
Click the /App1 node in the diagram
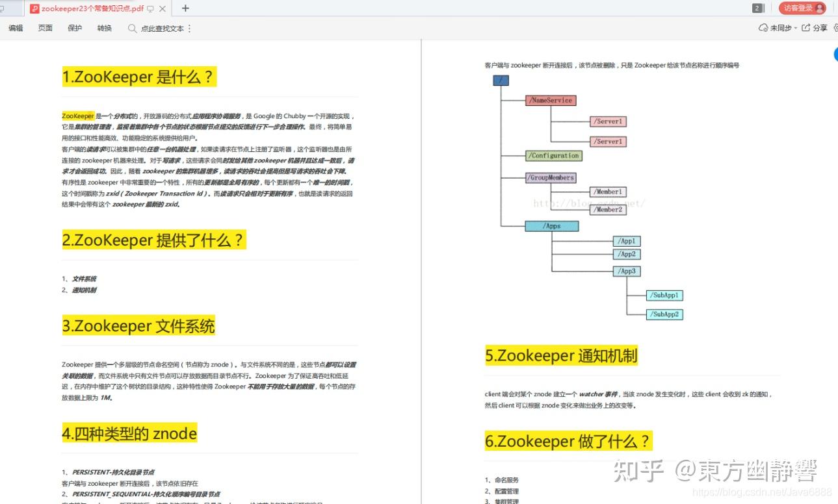[x=627, y=241]
